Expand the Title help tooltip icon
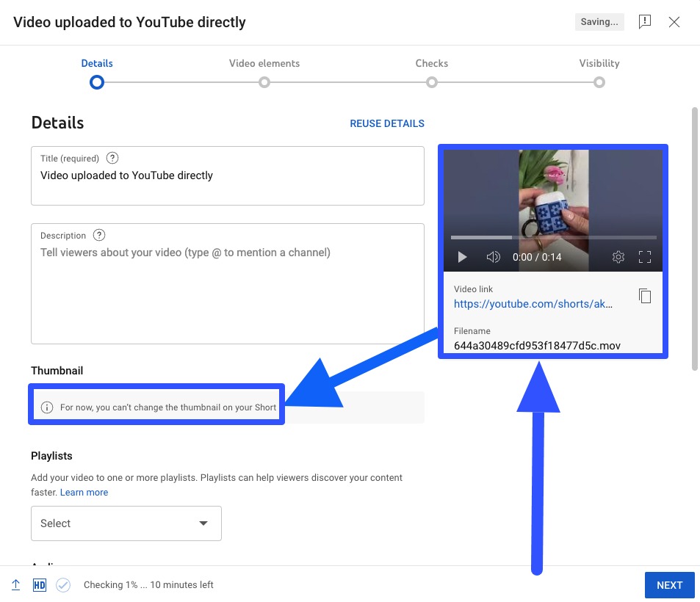The width and height of the screenshot is (700, 602). pos(112,158)
